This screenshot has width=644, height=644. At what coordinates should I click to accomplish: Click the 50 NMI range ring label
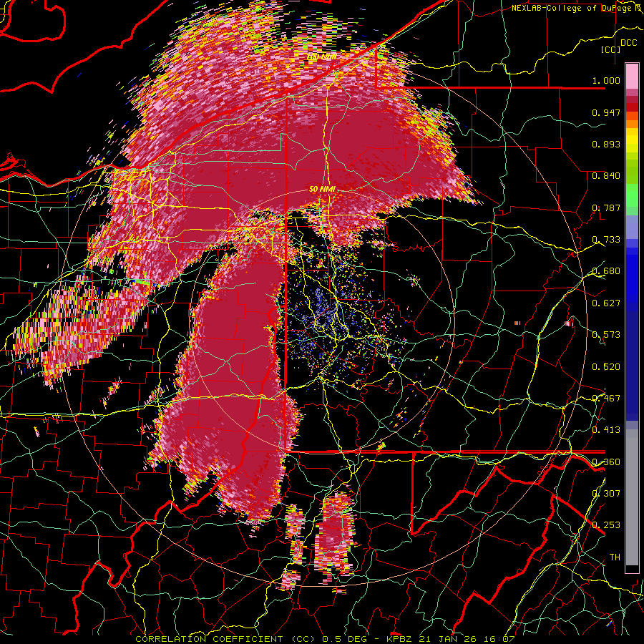pyautogui.click(x=322, y=190)
